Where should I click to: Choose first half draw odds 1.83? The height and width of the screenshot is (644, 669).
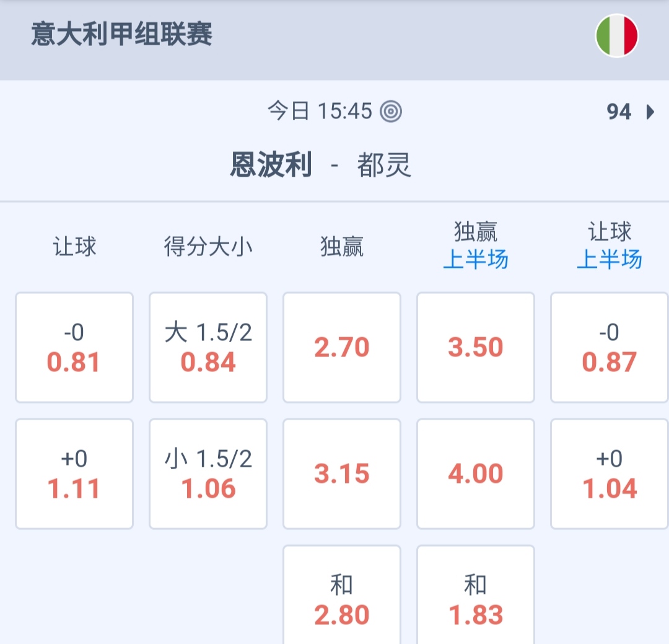tap(476, 599)
